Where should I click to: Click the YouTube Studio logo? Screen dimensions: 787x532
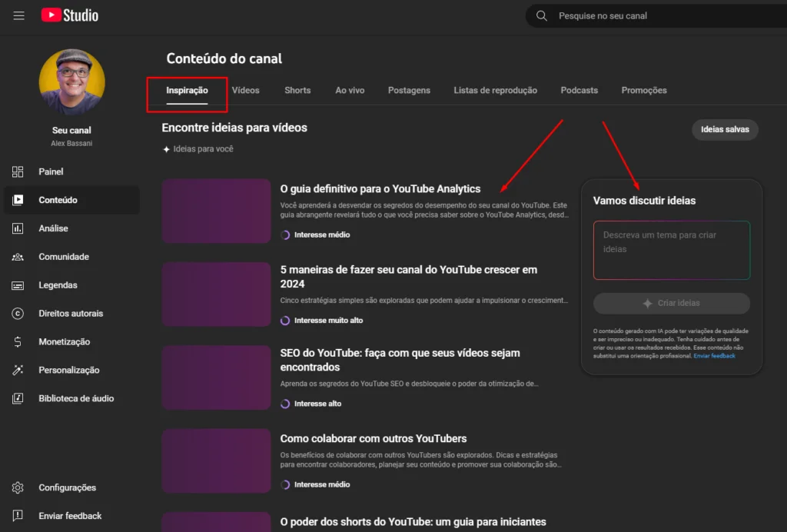tap(70, 15)
